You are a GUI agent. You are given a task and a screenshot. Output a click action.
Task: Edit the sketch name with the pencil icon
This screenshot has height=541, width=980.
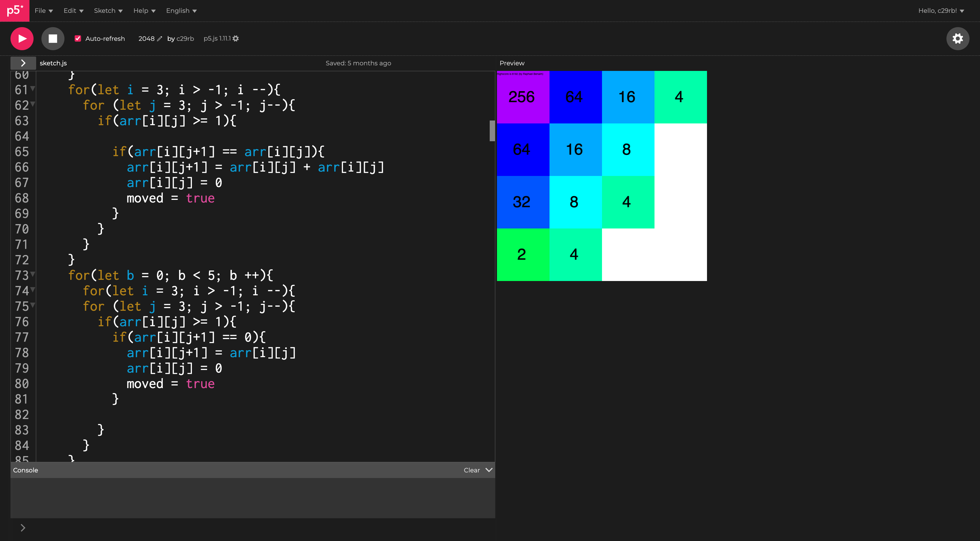160,39
